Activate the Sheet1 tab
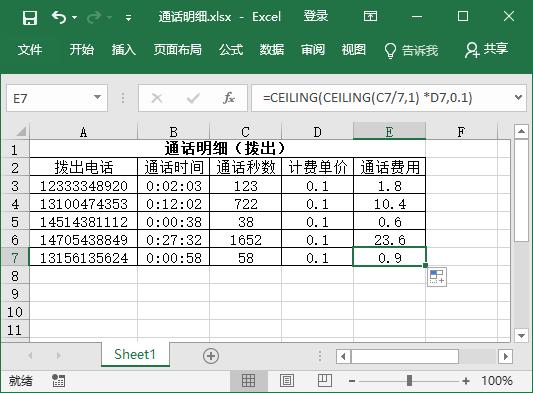Screen dimensions: 533x393 [x=135, y=354]
